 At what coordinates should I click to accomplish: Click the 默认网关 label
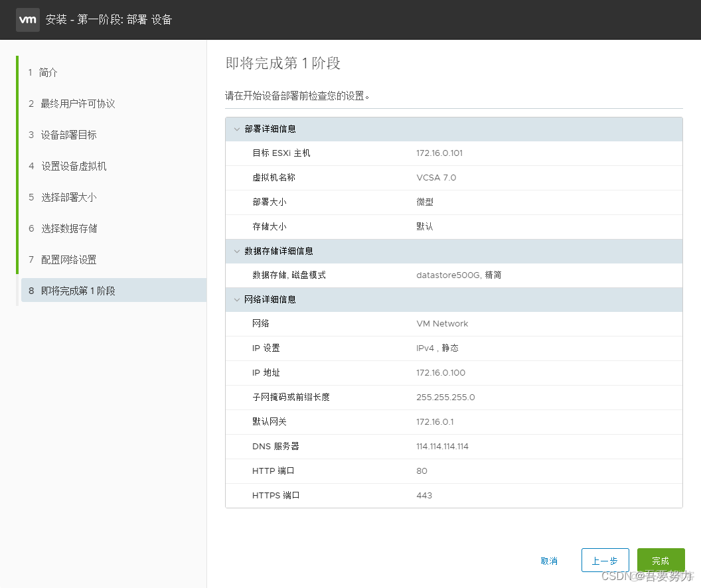click(269, 422)
